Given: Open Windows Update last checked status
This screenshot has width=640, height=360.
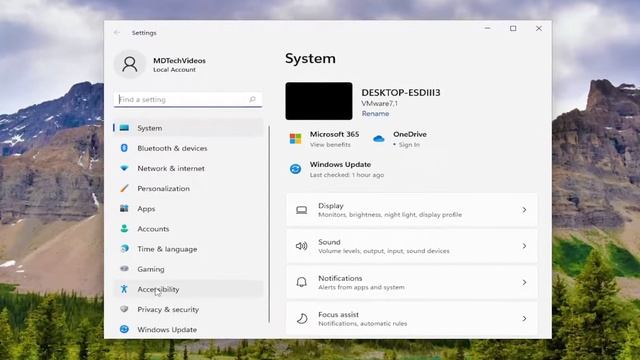Looking at the screenshot, I should coord(347,175).
